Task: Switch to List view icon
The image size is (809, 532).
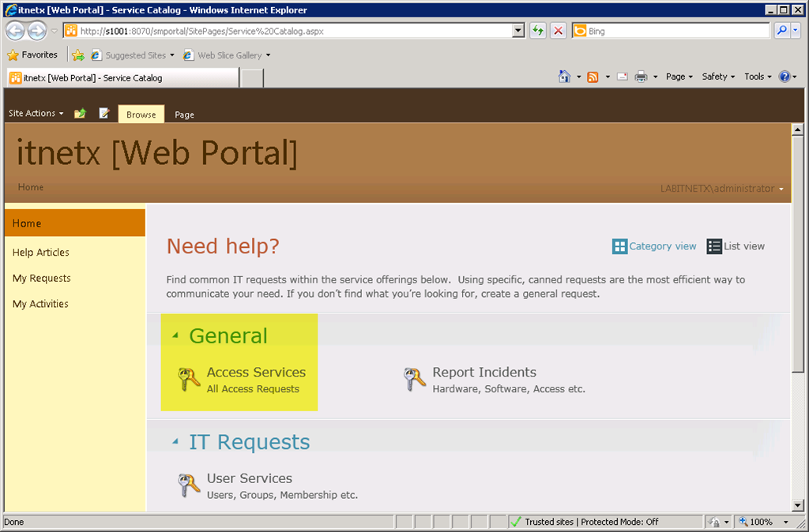Action: [714, 246]
